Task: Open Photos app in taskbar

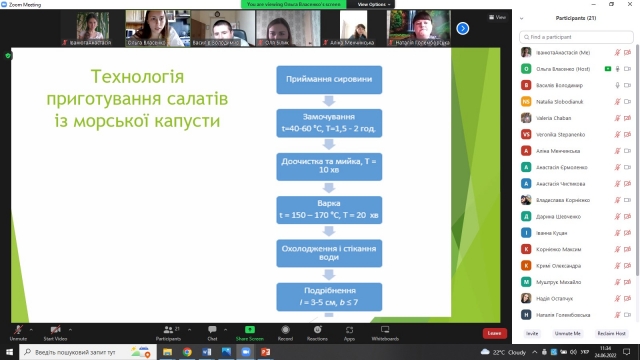Action: pos(226,352)
